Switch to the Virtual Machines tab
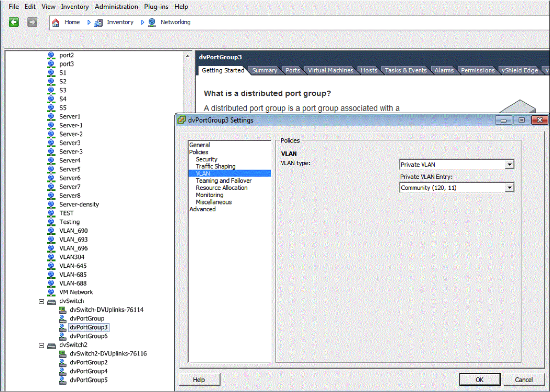Image resolution: width=550 pixels, height=392 pixels. (x=330, y=70)
